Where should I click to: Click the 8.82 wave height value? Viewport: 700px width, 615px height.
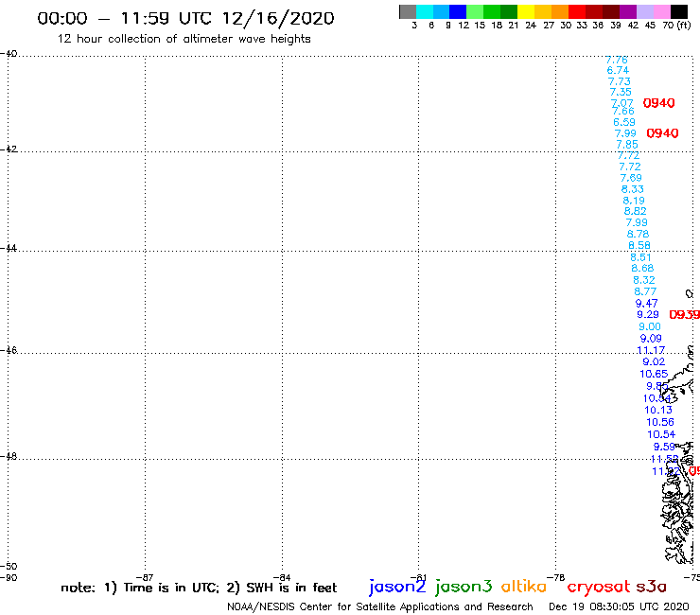635,211
